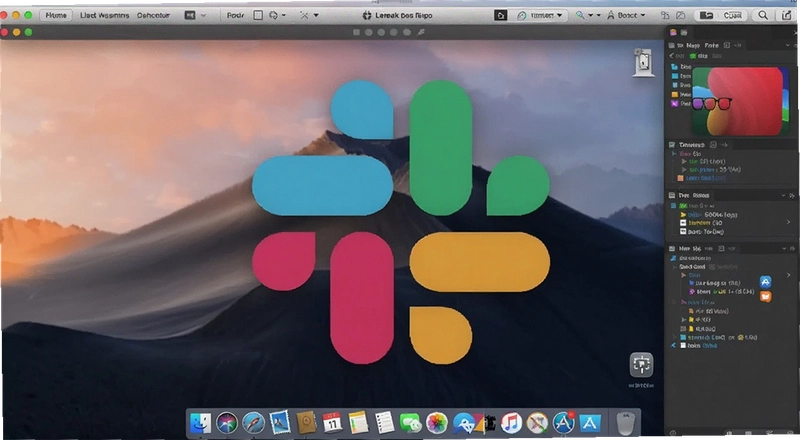Screen dimensions: 800x440
Task: Open the Trash in the Dock
Action: click(626, 424)
